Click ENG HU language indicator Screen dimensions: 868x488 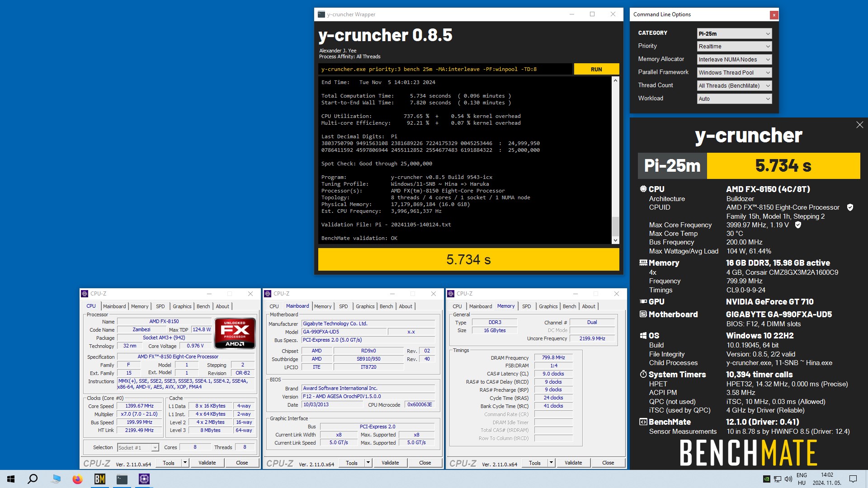click(x=802, y=479)
